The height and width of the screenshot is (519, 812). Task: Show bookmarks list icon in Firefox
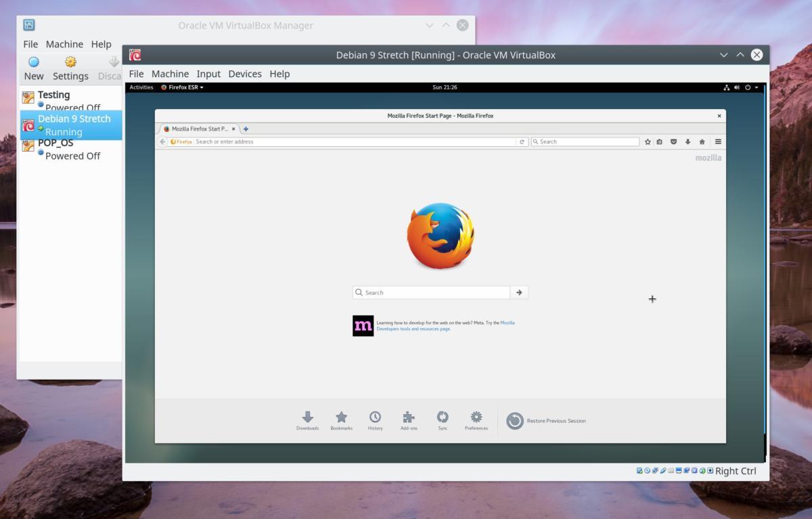pos(660,141)
